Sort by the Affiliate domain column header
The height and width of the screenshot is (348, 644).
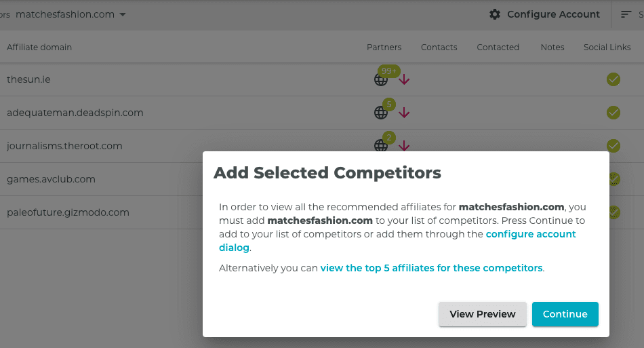[x=39, y=47]
